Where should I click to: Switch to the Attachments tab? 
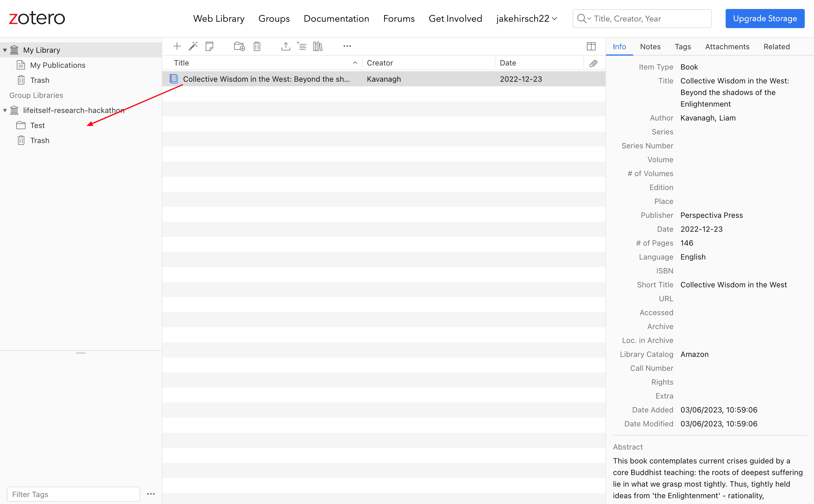click(x=727, y=47)
